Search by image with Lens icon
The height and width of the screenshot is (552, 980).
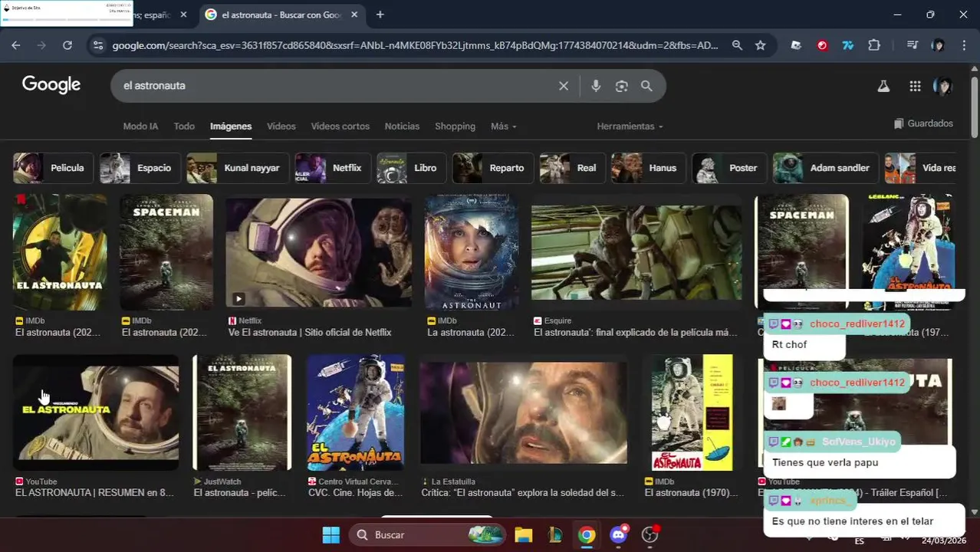tap(621, 86)
